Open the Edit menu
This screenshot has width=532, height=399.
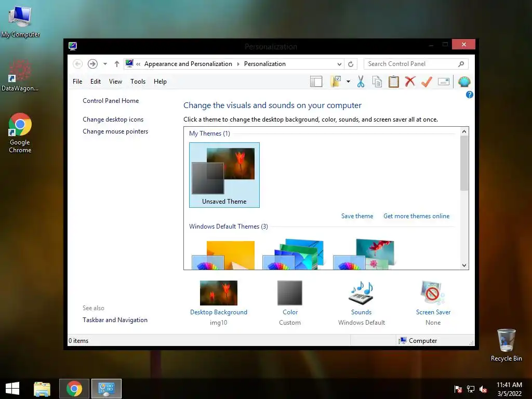tap(96, 82)
